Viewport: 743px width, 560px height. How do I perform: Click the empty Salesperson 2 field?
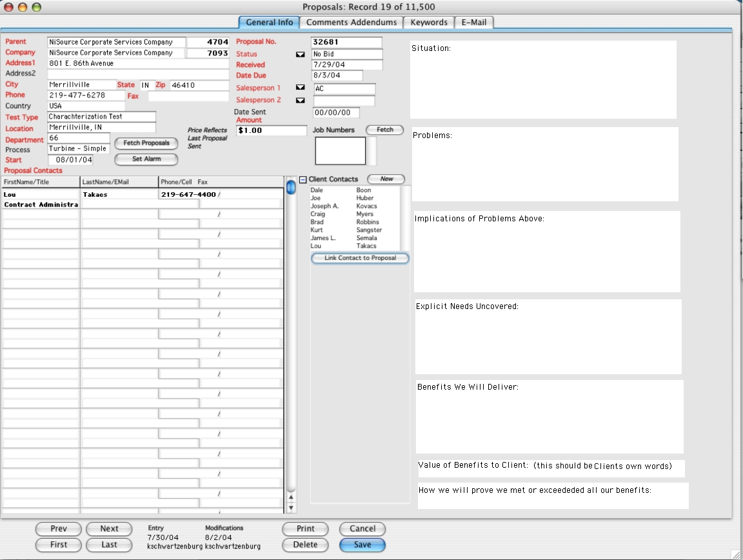click(344, 101)
